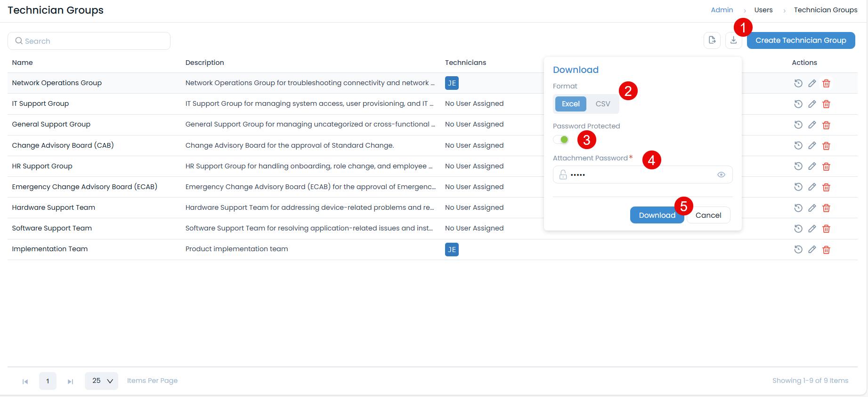
Task: Edit the IT Support Group entry
Action: pyautogui.click(x=812, y=104)
